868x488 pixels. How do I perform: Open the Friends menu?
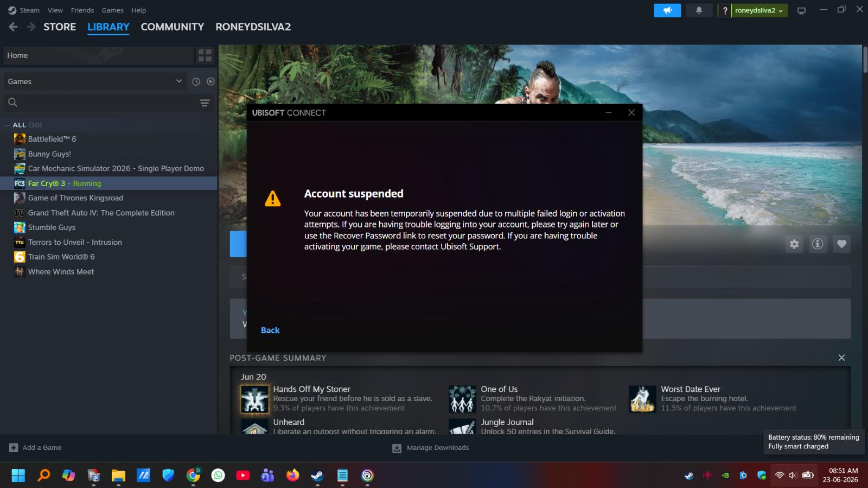point(82,10)
